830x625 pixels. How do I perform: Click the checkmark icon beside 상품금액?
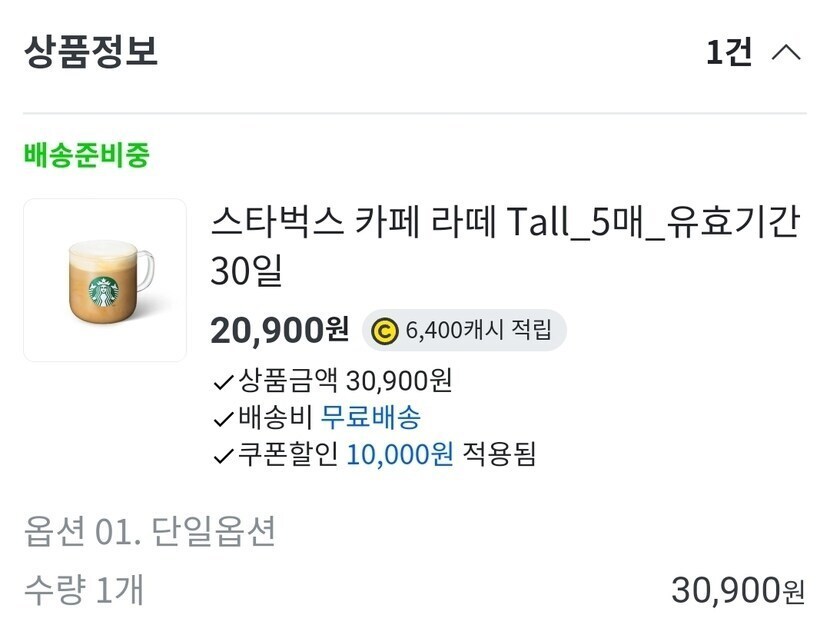coord(222,381)
